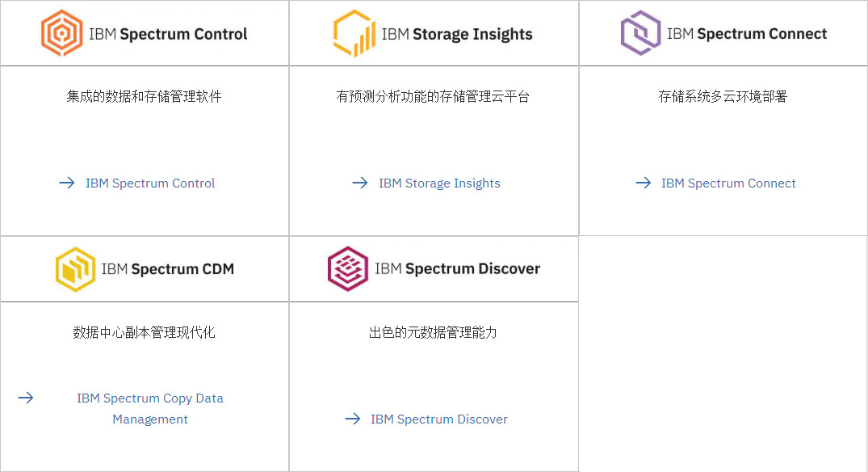The width and height of the screenshot is (868, 472).
Task: Follow the IBM Spectrum Connect link
Action: [x=728, y=183]
